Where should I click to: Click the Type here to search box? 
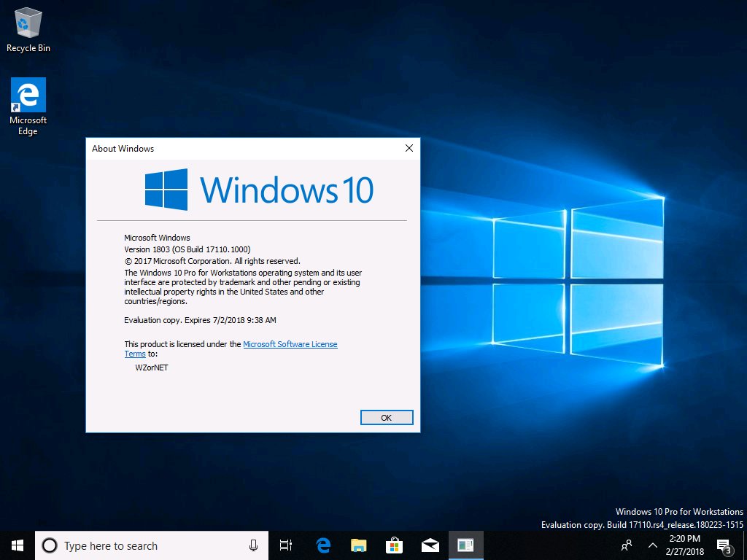pos(152,545)
